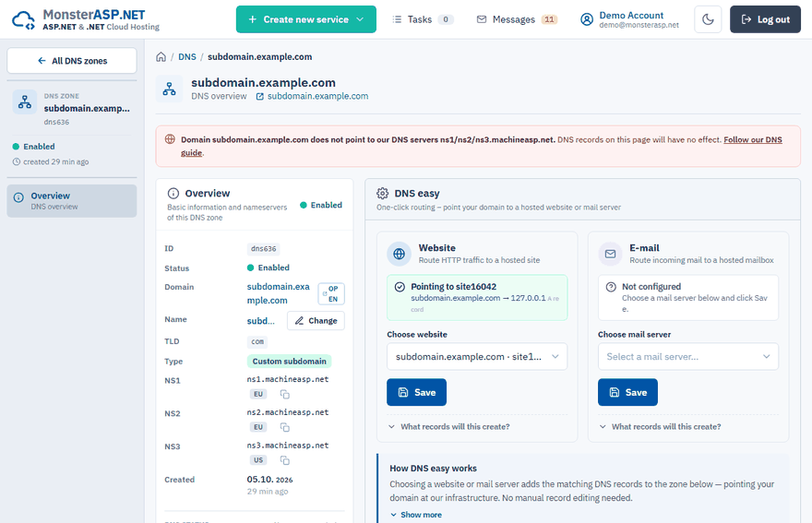Click the globe warning icon in alert

pyautogui.click(x=170, y=139)
